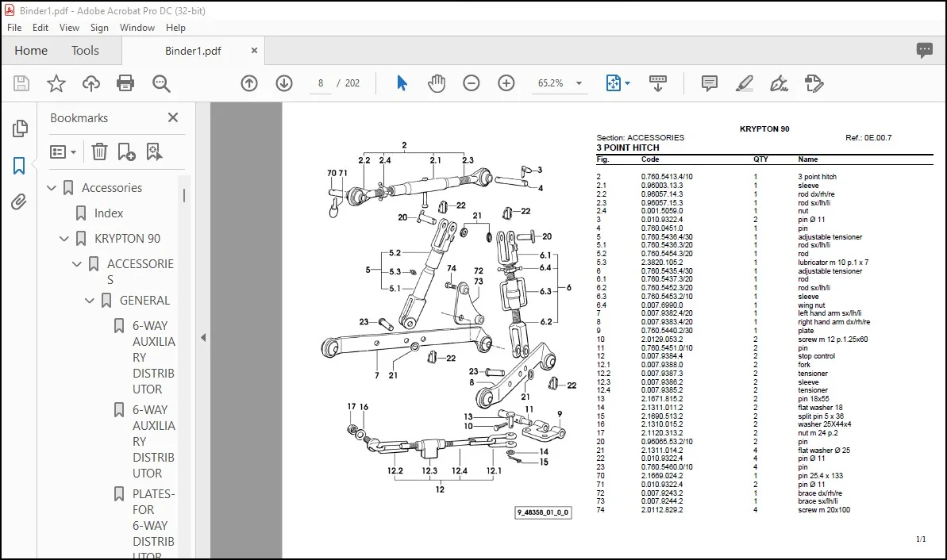The width and height of the screenshot is (947, 560).
Task: Open the Edit menu
Action: click(40, 28)
